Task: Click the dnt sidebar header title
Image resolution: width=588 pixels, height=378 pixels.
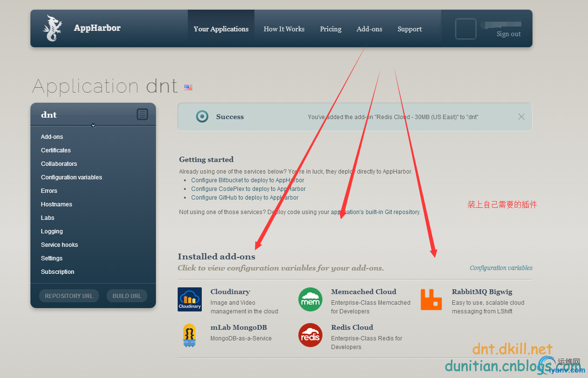Action: point(49,115)
